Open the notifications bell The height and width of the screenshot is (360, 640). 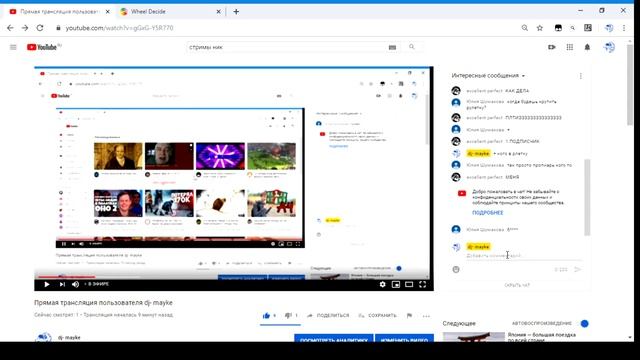[587, 47]
